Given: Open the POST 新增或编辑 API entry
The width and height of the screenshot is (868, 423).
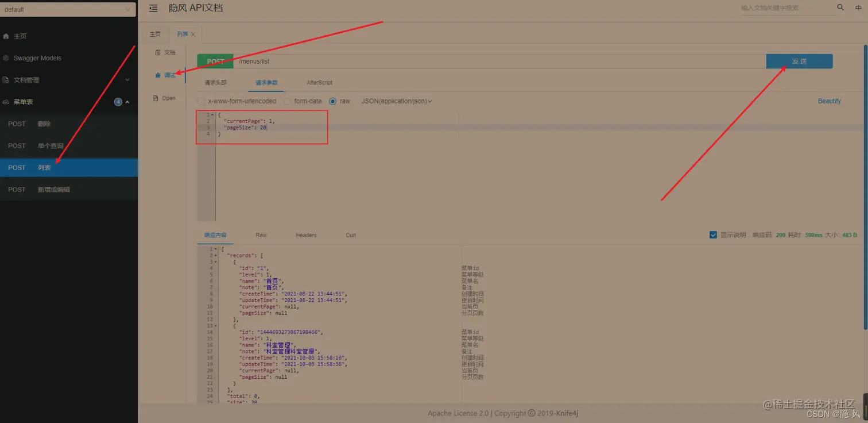Looking at the screenshot, I should pos(69,189).
